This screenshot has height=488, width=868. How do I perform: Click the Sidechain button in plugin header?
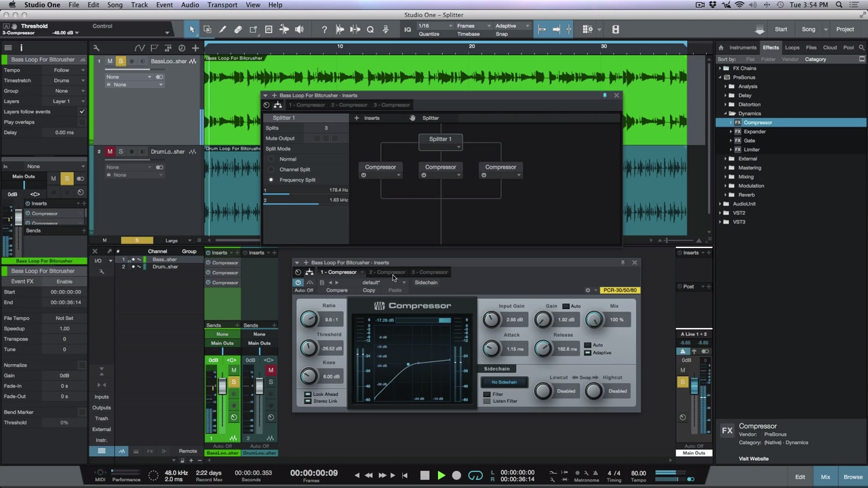pyautogui.click(x=426, y=282)
